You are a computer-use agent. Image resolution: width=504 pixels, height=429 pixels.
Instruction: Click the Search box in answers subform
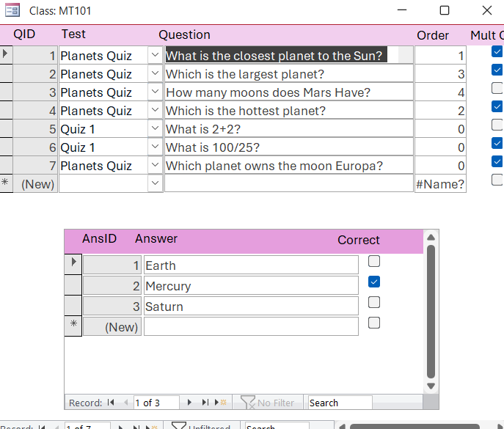tap(339, 403)
